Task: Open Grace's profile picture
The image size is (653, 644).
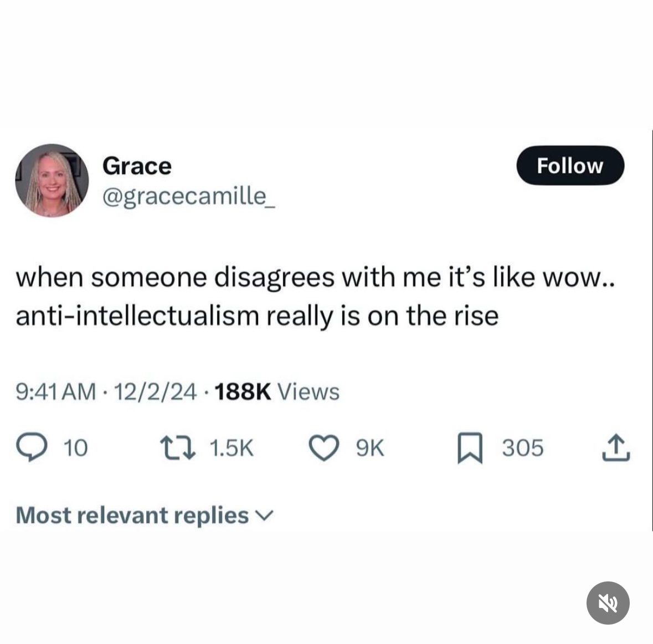Action: (52, 181)
